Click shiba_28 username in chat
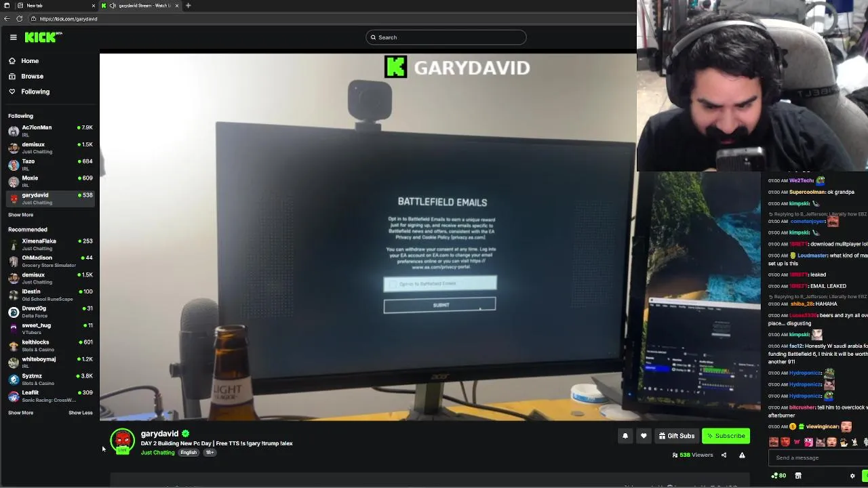 point(802,304)
